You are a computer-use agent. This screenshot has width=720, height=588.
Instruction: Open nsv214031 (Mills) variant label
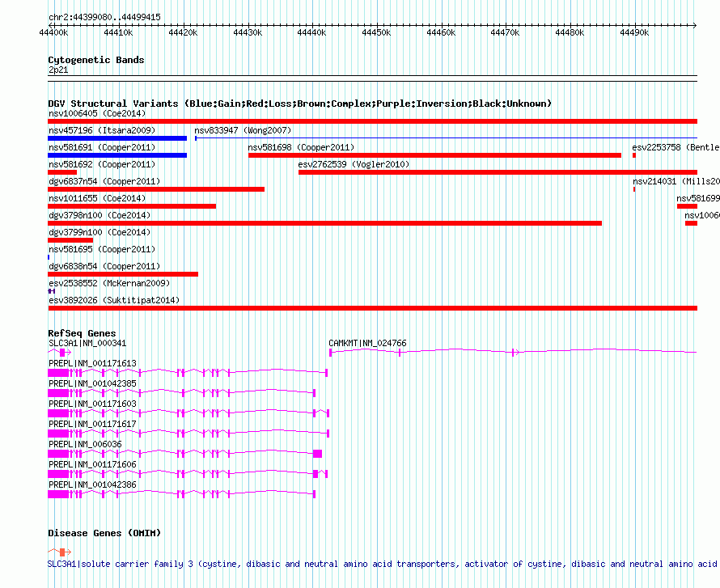click(x=676, y=181)
